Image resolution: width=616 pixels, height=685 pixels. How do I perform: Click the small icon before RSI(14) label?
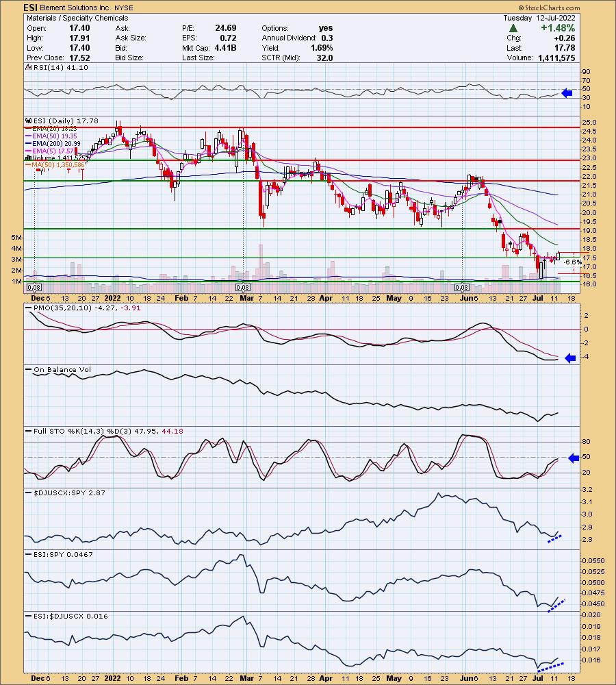coord(28,67)
